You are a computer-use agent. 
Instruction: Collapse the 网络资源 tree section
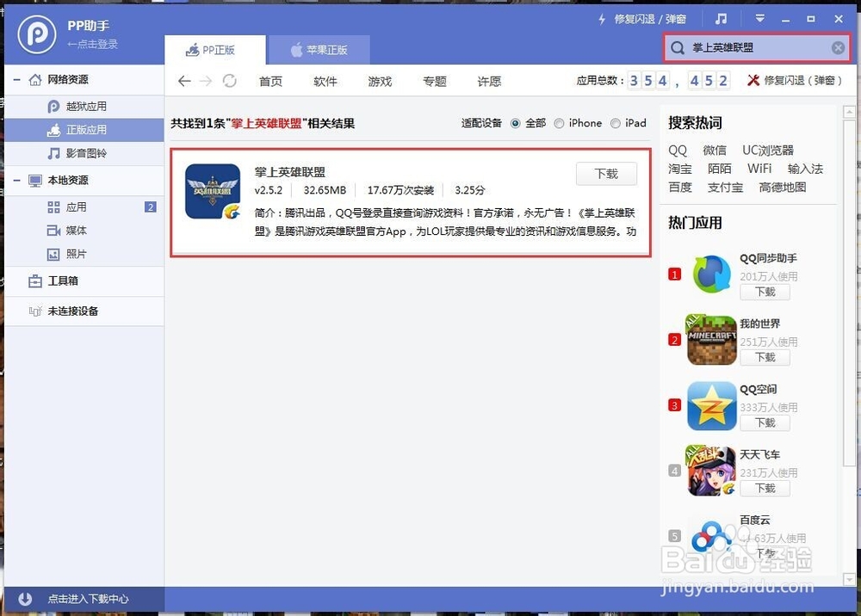click(x=17, y=79)
